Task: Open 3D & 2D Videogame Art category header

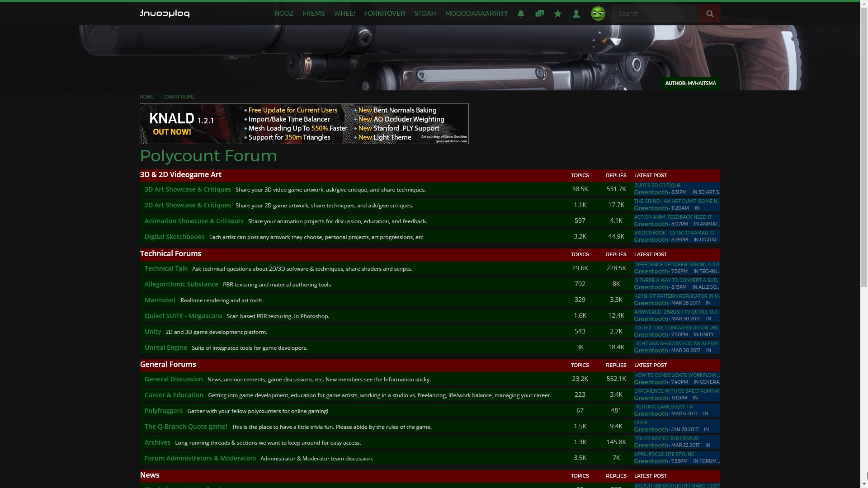Action: [181, 174]
